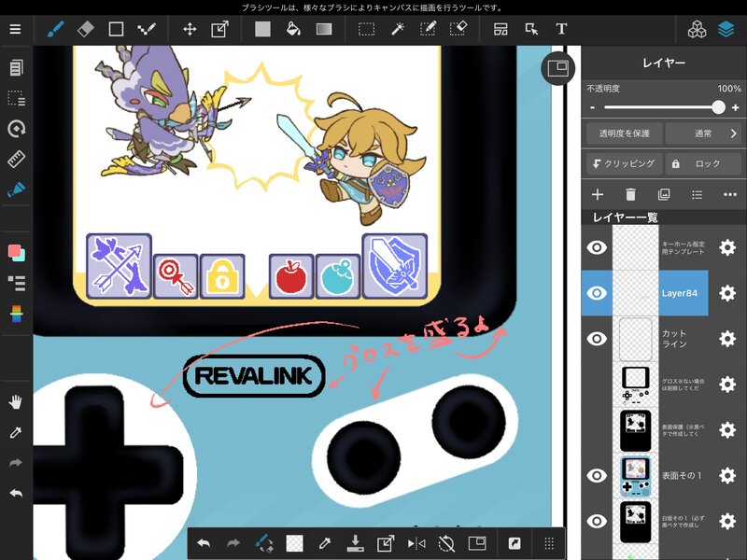The image size is (747, 560).
Task: Open settings gear for グロス layer
Action: click(727, 385)
